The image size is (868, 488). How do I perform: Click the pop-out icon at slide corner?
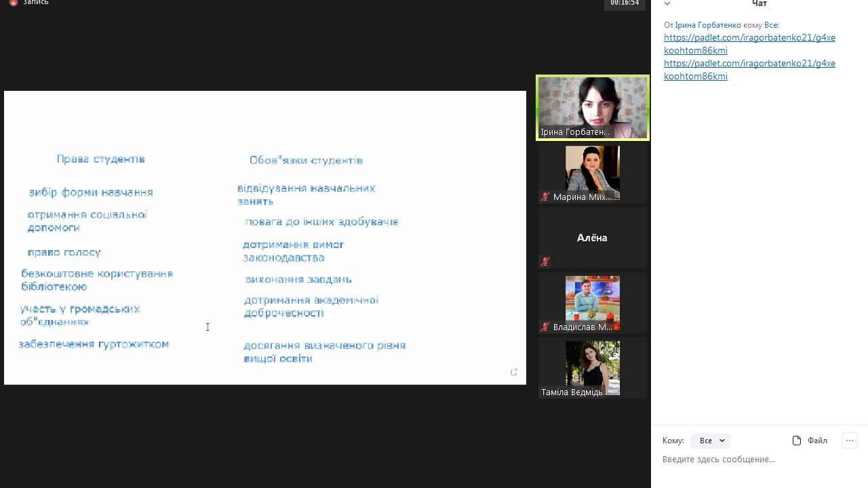click(514, 371)
